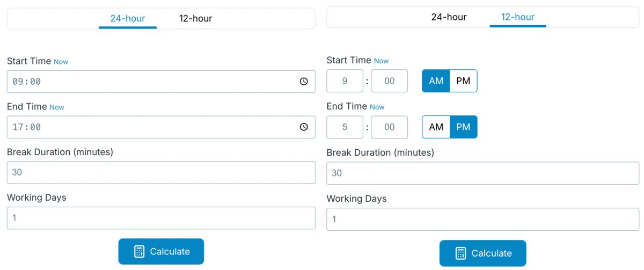Screen dimensions: 644x270
Task: Click Break Duration field in left panel
Action: (161, 173)
